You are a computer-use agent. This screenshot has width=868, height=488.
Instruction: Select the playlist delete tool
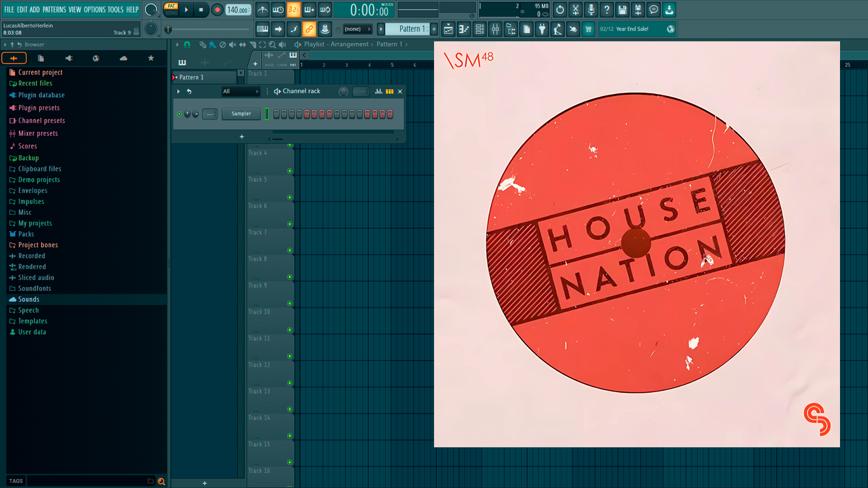(x=222, y=44)
